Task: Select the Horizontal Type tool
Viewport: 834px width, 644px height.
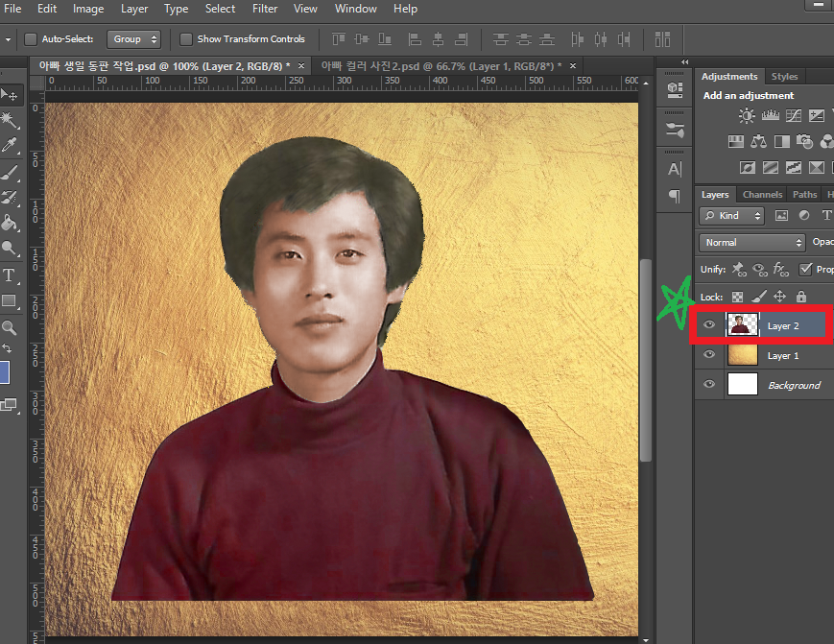Action: [10, 275]
